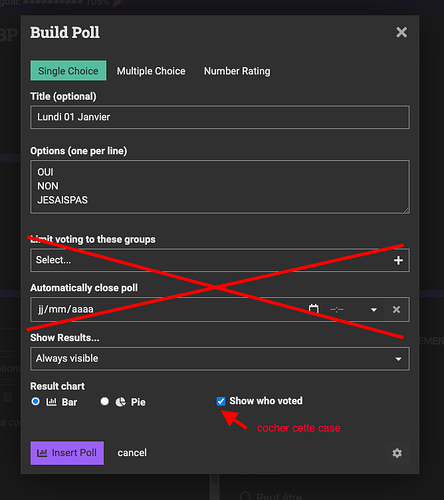Click plus icon in groups selector
This screenshot has width=444, height=500.
398,260
